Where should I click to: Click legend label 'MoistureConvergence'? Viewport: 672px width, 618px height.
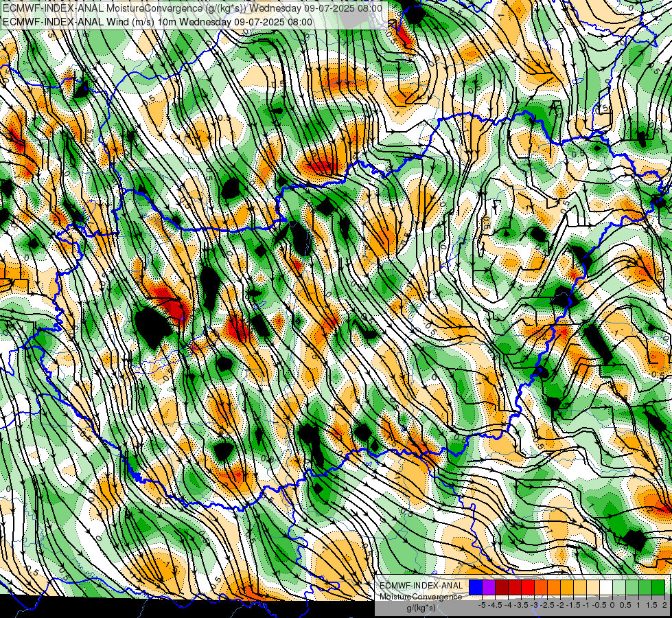(x=421, y=597)
